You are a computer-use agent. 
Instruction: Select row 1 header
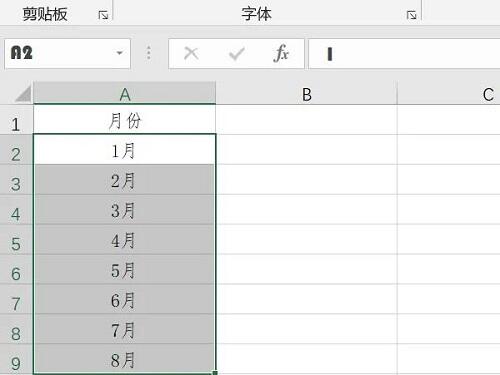pyautogui.click(x=16, y=120)
